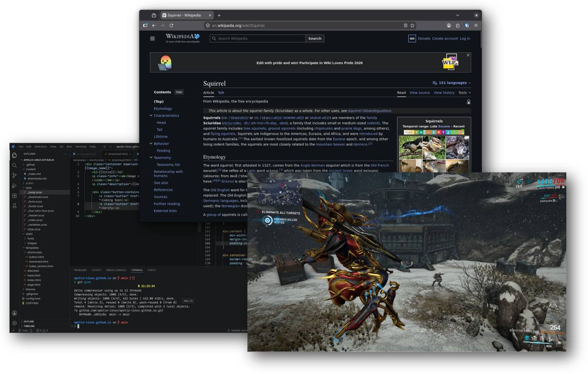Bookmark page with the star icon
Viewport: 588px width, 374px height.
coord(412,25)
